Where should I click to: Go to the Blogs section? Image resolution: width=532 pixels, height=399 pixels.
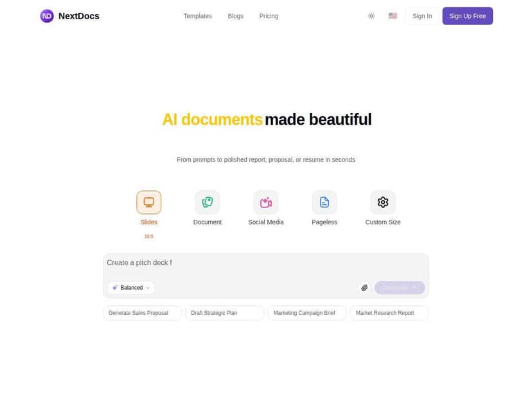coord(235,15)
